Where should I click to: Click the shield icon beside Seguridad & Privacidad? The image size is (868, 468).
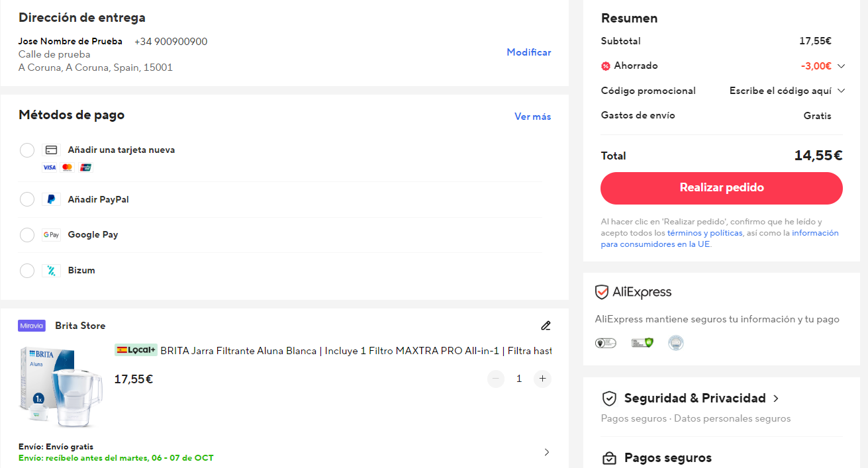pos(609,398)
